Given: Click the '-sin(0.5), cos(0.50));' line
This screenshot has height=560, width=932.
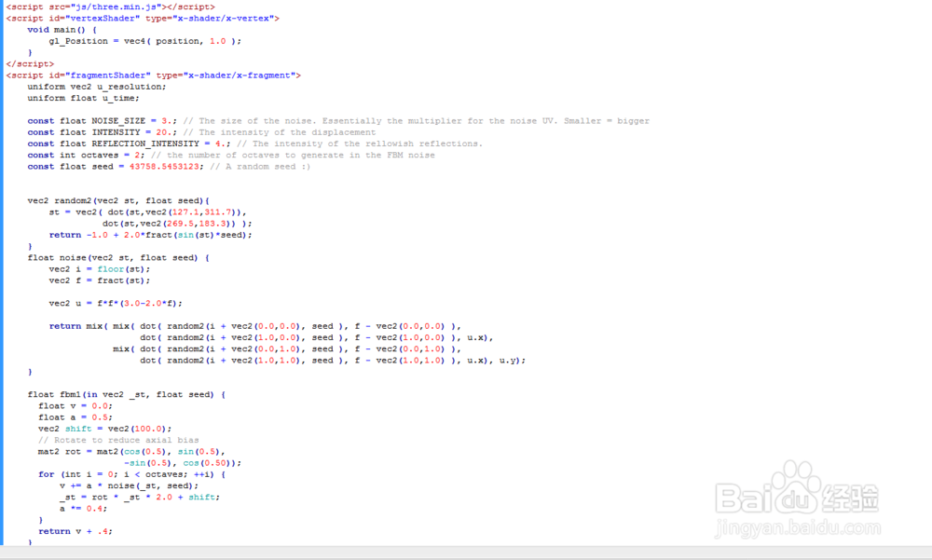Looking at the screenshot, I should [183, 463].
